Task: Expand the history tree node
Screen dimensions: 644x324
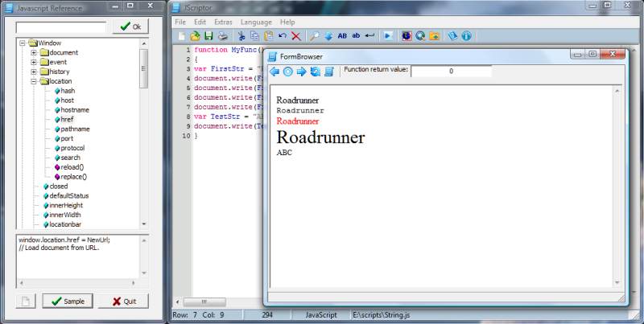Action: click(34, 72)
